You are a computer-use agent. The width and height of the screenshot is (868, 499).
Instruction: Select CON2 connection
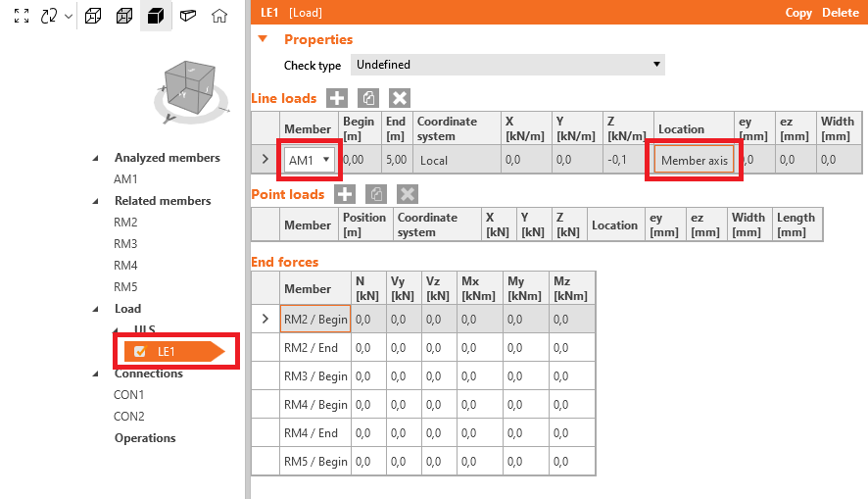pyautogui.click(x=129, y=417)
